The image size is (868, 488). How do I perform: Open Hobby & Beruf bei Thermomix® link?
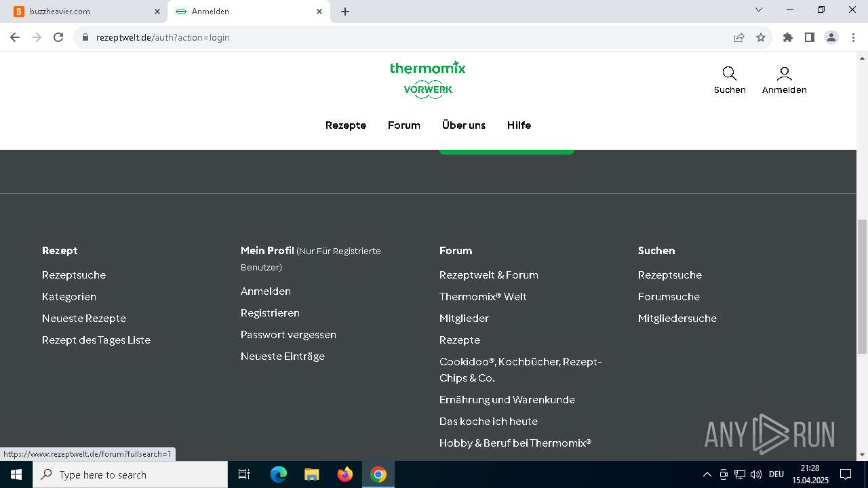[x=515, y=443]
